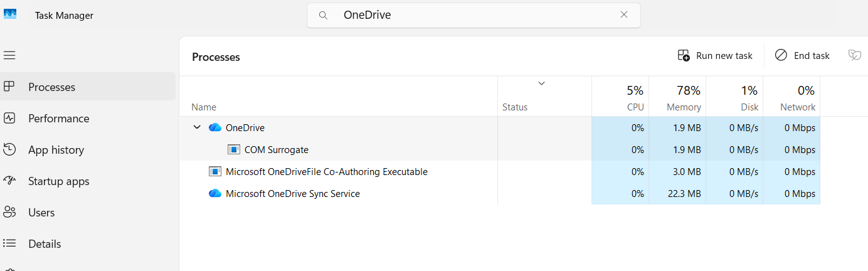Select Microsoft OneDrive Sync Service row
Screen dimensions: 868x271
tap(500, 194)
